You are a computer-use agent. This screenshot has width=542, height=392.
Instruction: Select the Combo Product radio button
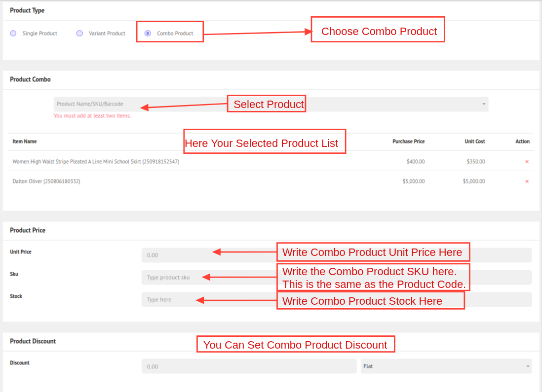[148, 34]
